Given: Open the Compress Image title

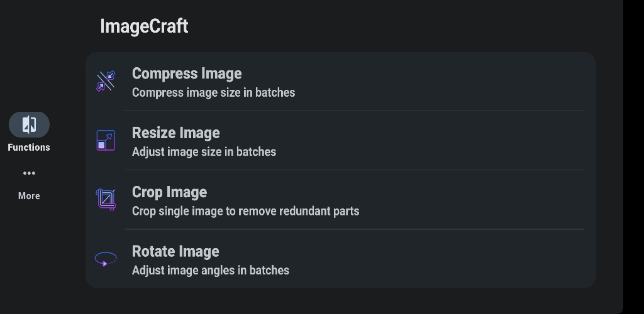Looking at the screenshot, I should coord(187,73).
